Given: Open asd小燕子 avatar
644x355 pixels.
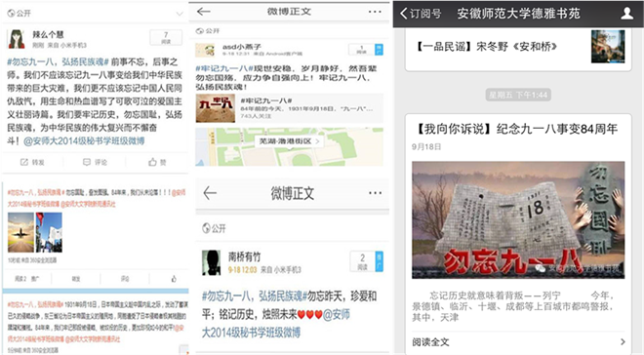Looking at the screenshot, I should [x=205, y=50].
